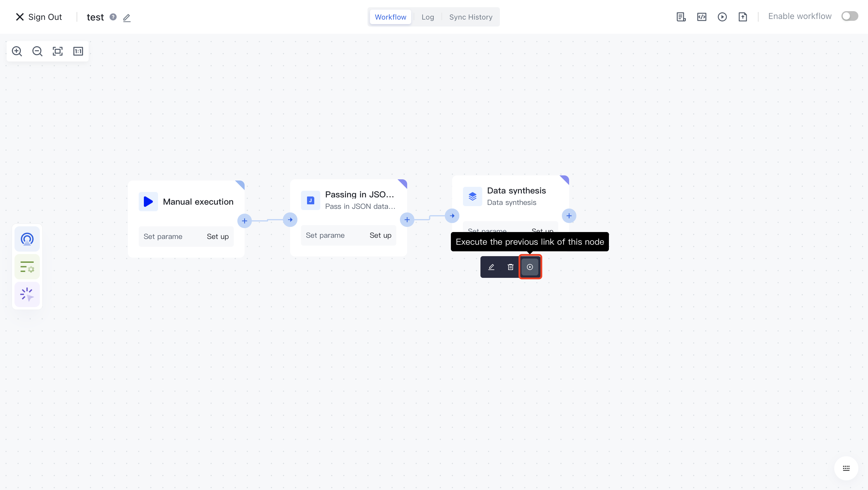Click the trash icon on node toolbar
Viewport: 868px width, 490px height.
point(510,267)
